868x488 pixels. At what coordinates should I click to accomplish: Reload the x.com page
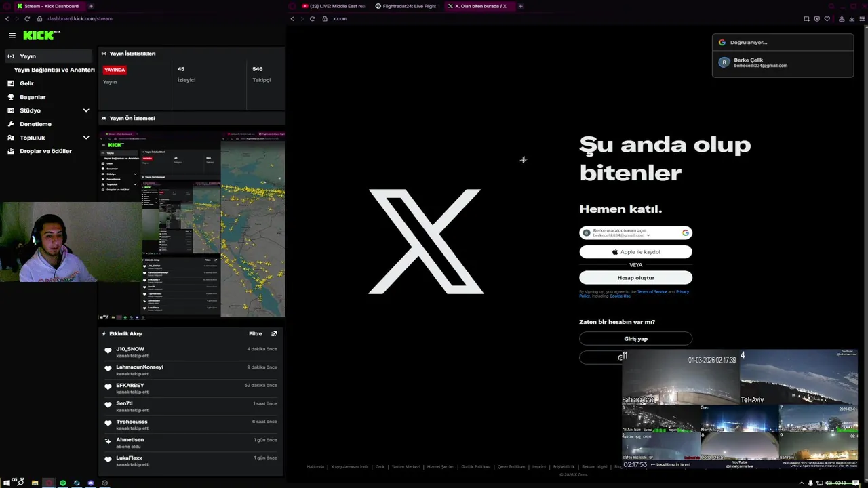(x=313, y=18)
